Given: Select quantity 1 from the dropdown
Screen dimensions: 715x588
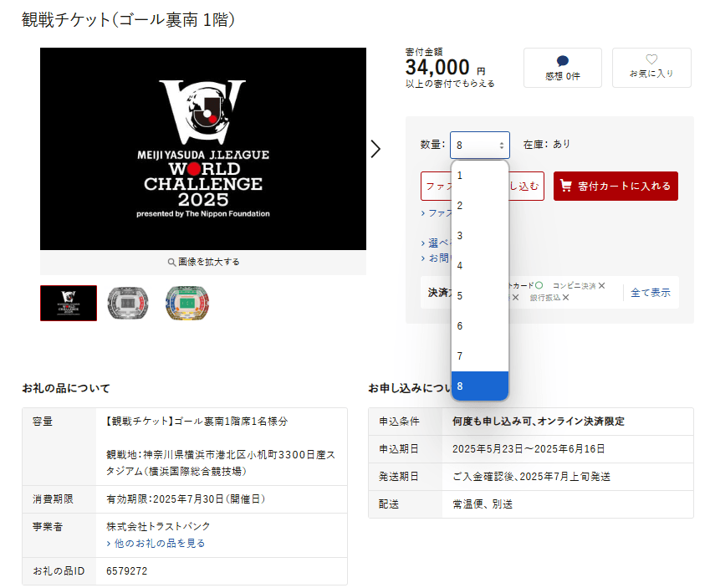Looking at the screenshot, I should (479, 176).
